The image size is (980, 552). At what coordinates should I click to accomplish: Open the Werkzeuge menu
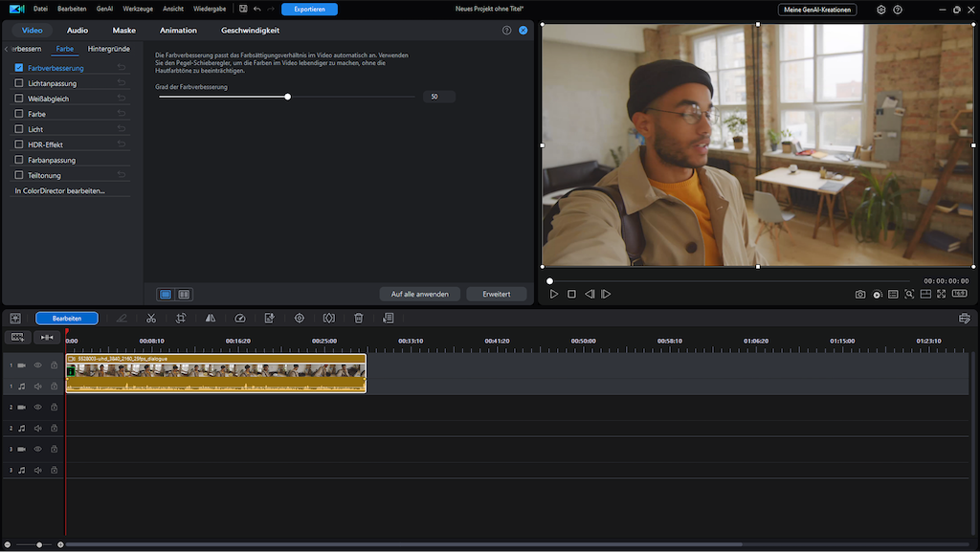click(139, 9)
